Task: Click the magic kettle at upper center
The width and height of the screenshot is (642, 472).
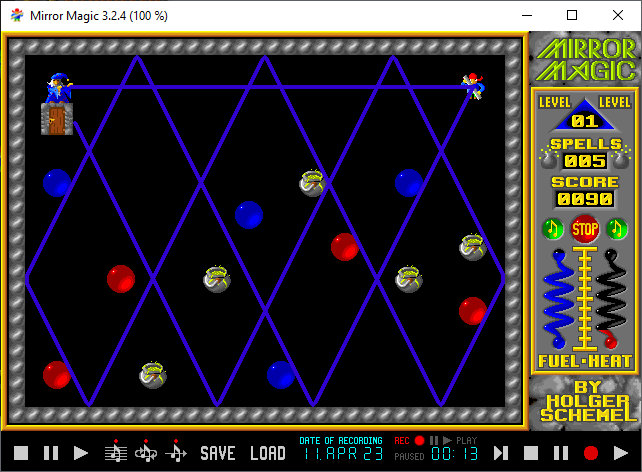Action: (x=312, y=183)
